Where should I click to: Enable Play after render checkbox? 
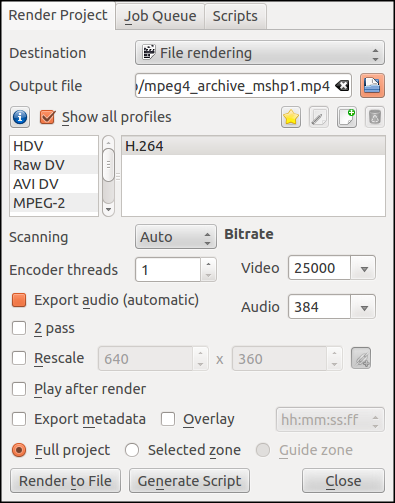[x=19, y=389]
